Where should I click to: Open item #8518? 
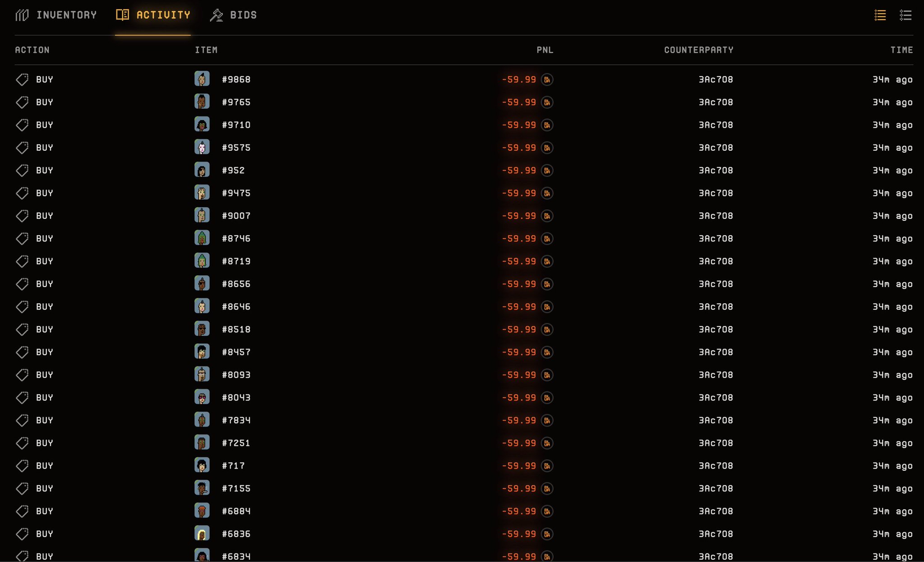[x=236, y=329]
